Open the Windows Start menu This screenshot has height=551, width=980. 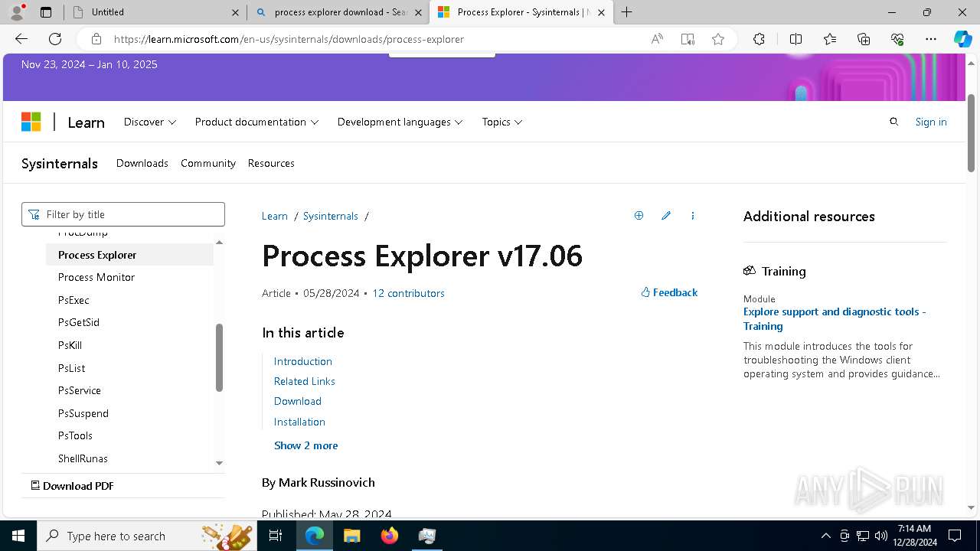[18, 536]
